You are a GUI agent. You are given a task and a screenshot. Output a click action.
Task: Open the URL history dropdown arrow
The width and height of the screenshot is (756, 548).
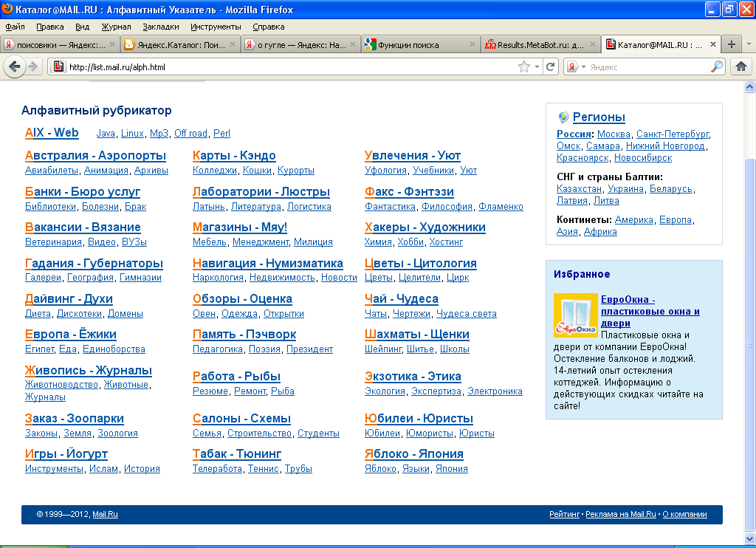[537, 66]
